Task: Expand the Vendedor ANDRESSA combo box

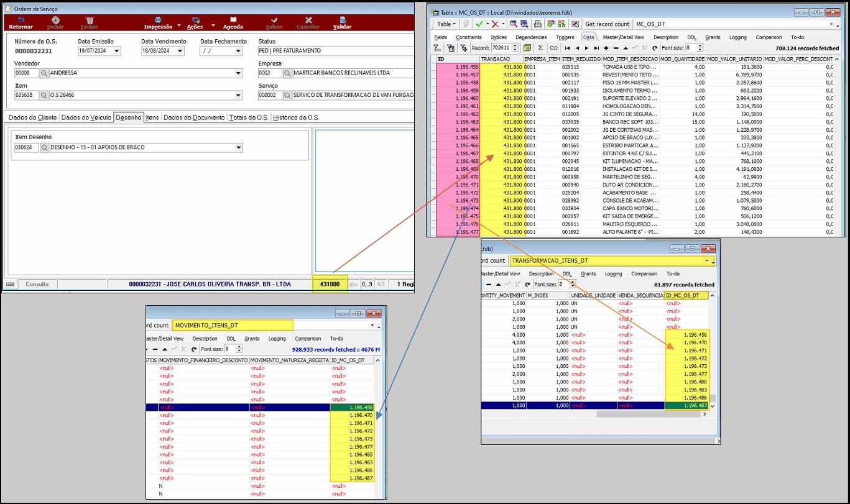Action: pos(238,73)
